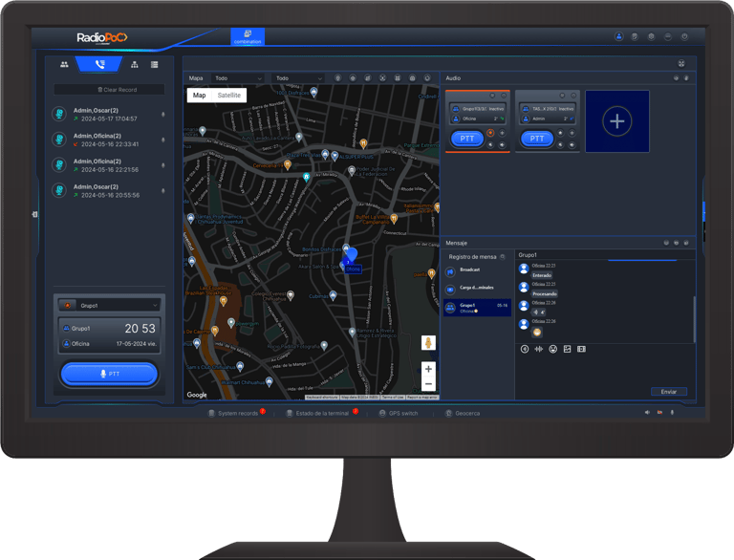Click the sixth round icon in the Mapa toolbar
This screenshot has width=734, height=560.
413,78
